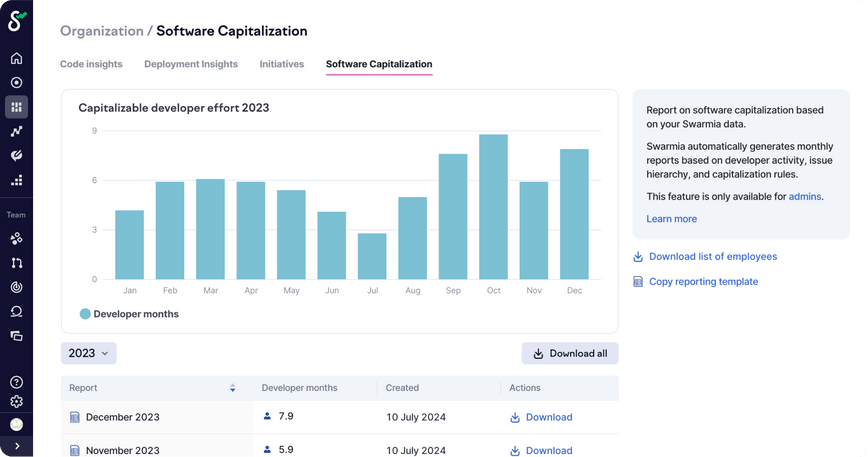This screenshot has height=457, width=868.
Task: Switch to the Code insights tab
Action: pos(91,64)
